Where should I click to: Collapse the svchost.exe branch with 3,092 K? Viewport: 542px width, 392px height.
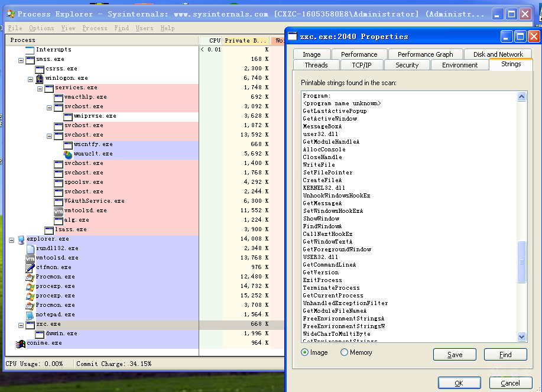coord(50,108)
